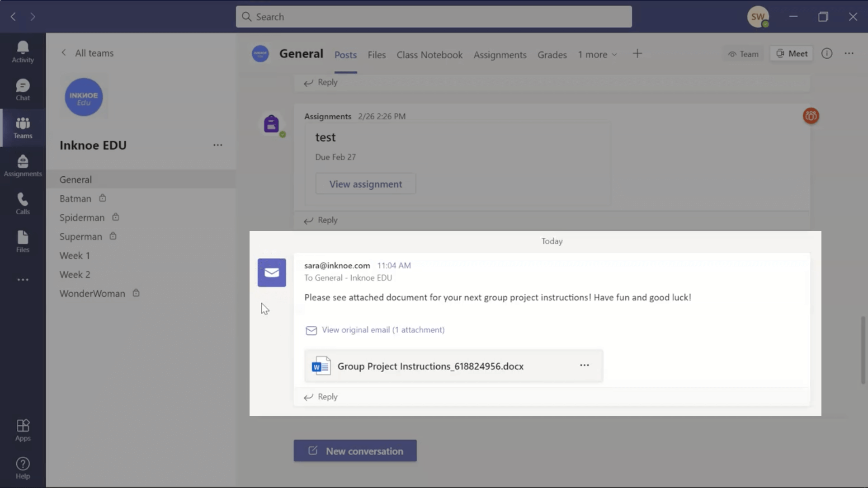Click the Posts tab in General channel
The image size is (868, 488).
345,54
